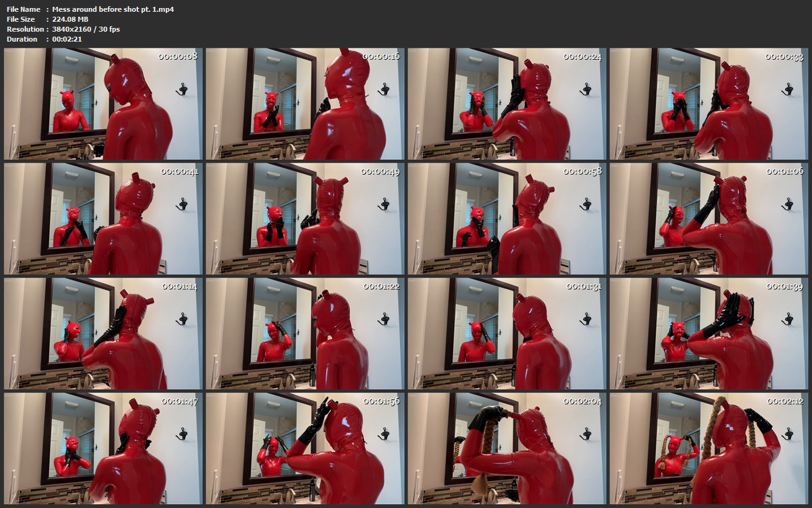Click the resolution value '3840x2160 / 30 fps'

pyautogui.click(x=86, y=29)
